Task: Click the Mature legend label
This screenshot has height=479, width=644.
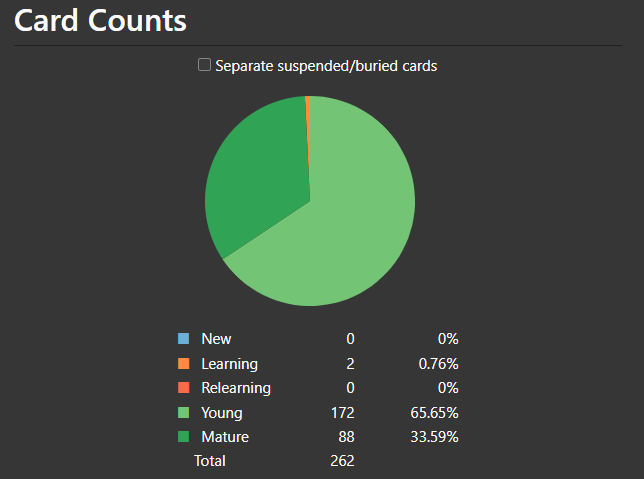Action: tap(225, 437)
